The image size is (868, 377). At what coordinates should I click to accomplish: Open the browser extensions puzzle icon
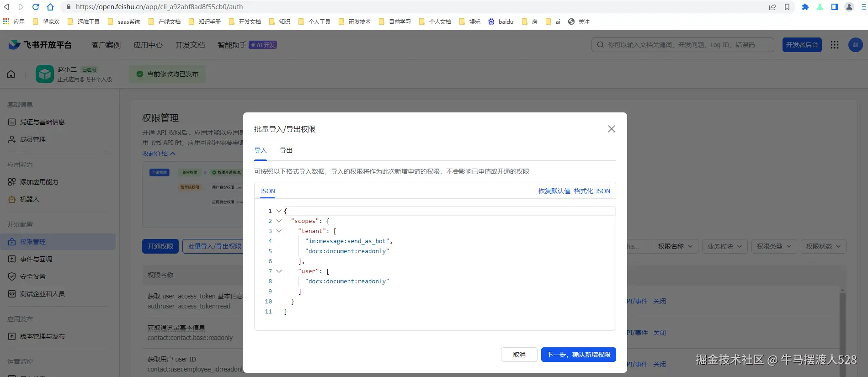coord(805,7)
